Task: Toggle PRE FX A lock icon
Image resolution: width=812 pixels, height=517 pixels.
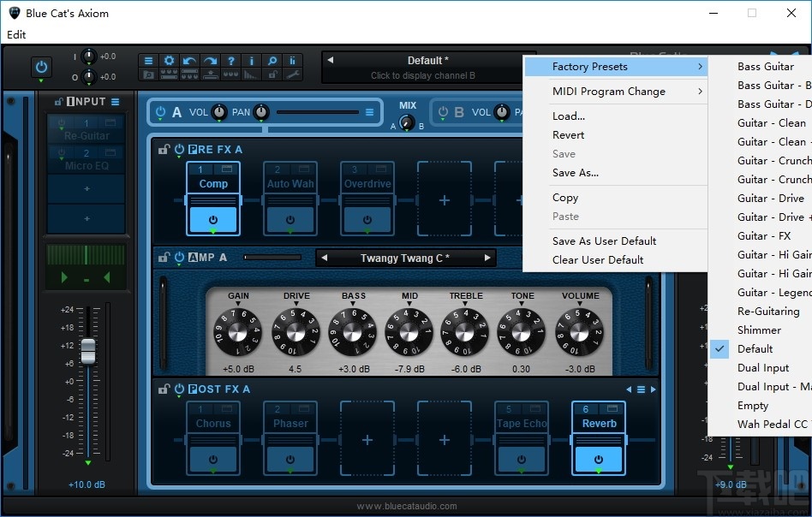Action: (x=164, y=150)
